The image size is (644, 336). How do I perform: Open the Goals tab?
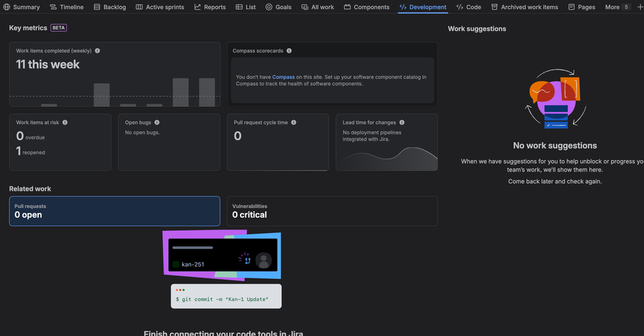point(279,7)
